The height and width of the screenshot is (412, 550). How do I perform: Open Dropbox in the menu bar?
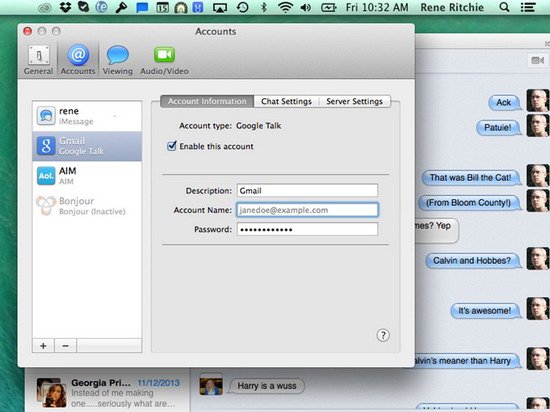(65, 7)
